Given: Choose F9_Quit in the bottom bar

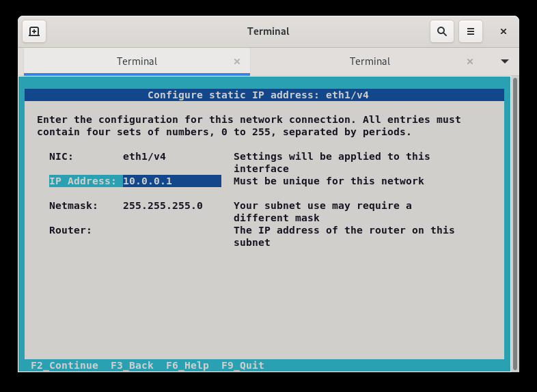Looking at the screenshot, I should click(x=243, y=365).
